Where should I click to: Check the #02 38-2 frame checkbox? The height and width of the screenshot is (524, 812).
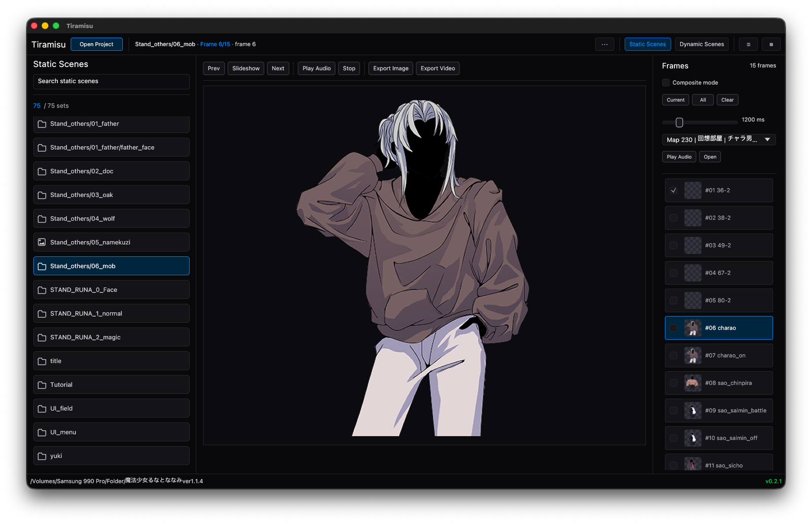point(673,218)
